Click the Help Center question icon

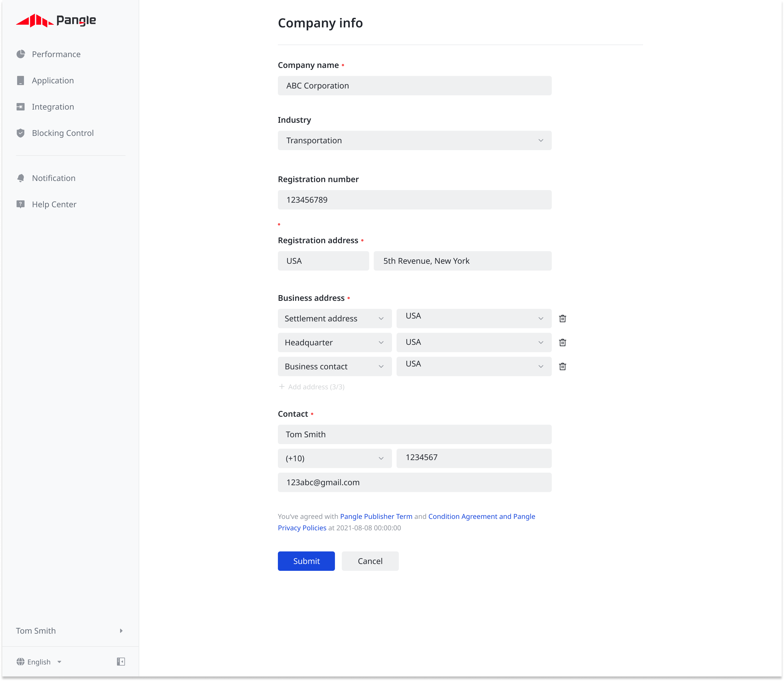point(21,204)
